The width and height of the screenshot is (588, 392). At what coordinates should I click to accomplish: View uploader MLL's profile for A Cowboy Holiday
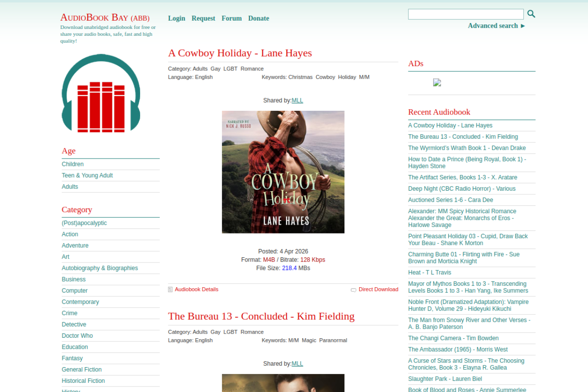click(x=297, y=100)
